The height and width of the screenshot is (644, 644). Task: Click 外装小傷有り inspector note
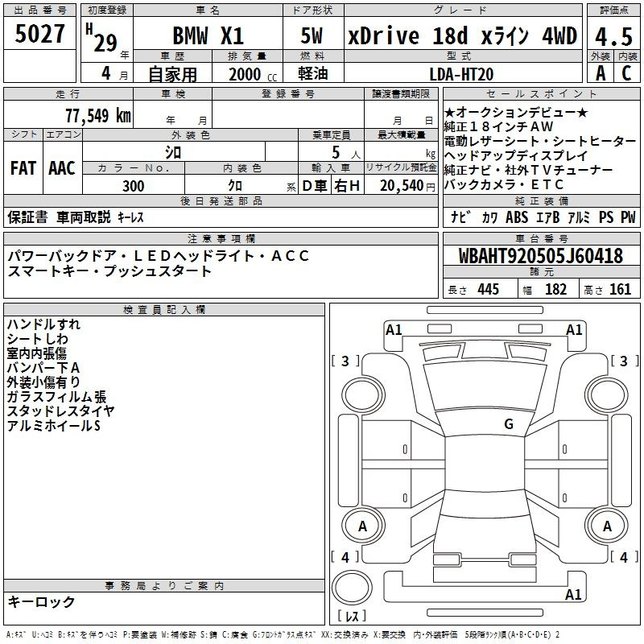(43, 382)
